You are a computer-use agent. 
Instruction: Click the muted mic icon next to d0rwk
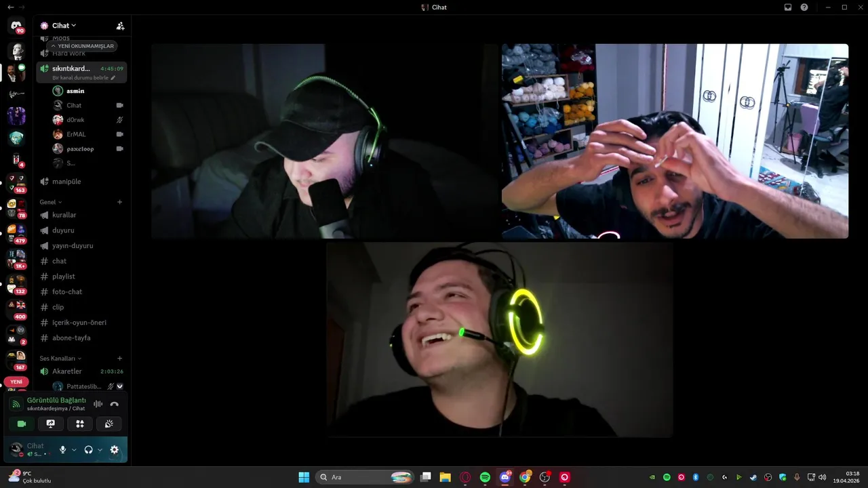pyautogui.click(x=120, y=120)
